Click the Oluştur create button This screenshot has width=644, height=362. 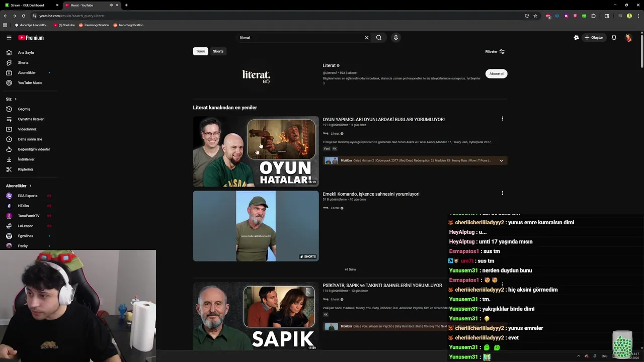(x=594, y=38)
